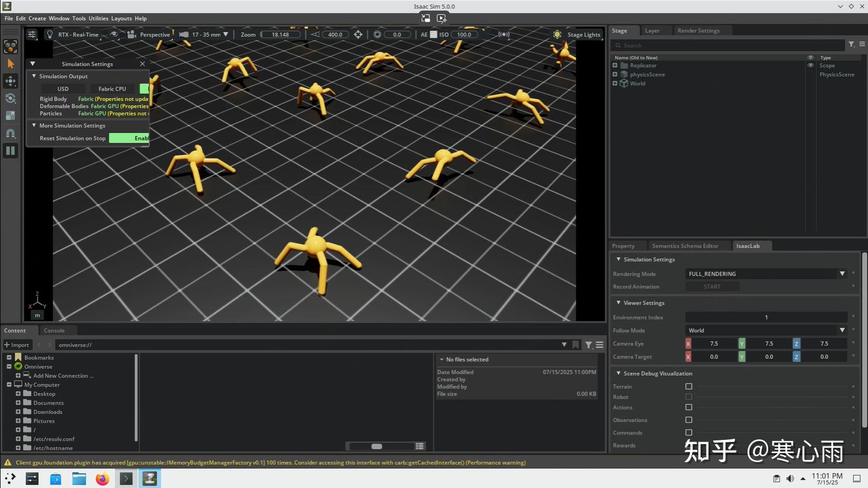The height and width of the screenshot is (488, 868).
Task: Select the Scale tool in left toolbar
Action: click(10, 116)
